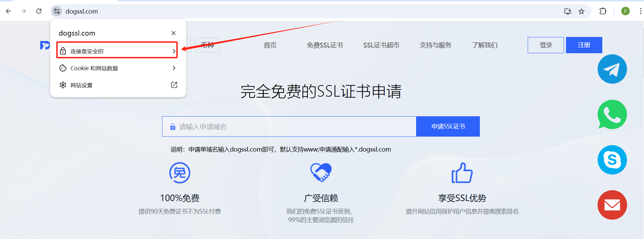Click the 免 free circle icon
Screen dimensions: 644x239
coord(180,173)
